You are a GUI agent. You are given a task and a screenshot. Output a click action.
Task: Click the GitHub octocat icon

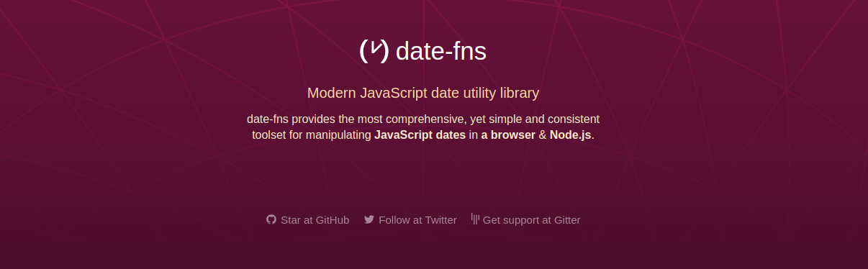(271, 219)
